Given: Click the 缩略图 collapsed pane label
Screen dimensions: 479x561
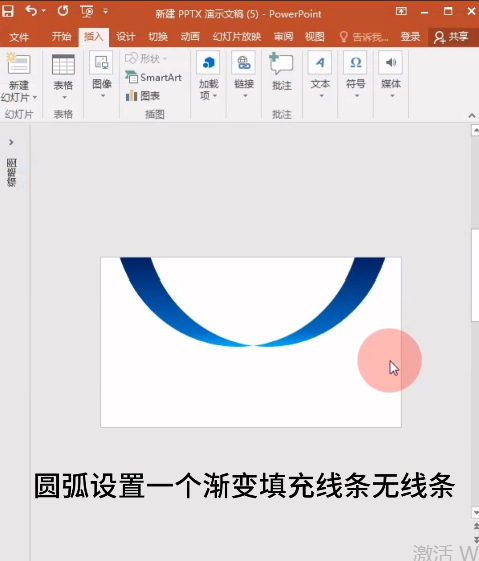Looking at the screenshot, I should point(11,172).
